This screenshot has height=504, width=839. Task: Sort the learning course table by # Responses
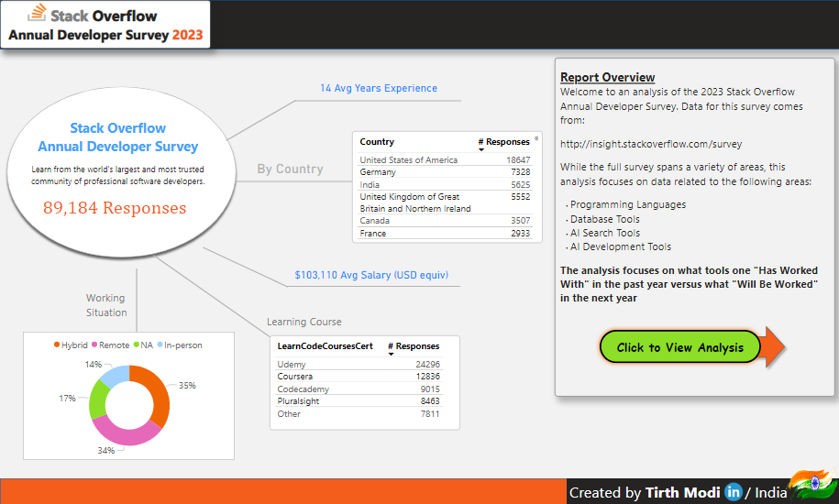[414, 346]
